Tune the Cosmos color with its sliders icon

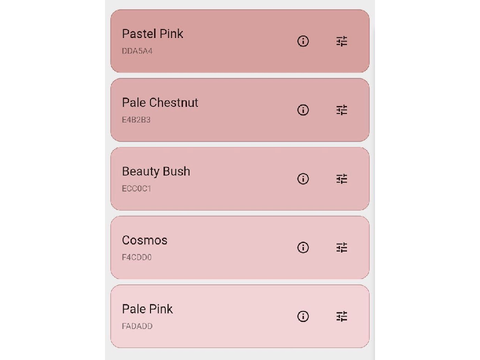[x=341, y=247]
